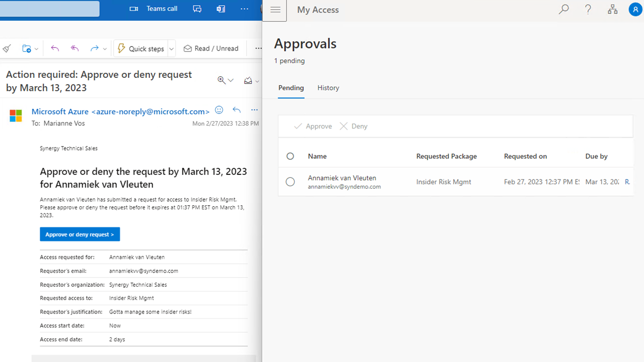Open the ellipsis menu in Outlook blue header
Screen dimensions: 644x362
click(245, 9)
